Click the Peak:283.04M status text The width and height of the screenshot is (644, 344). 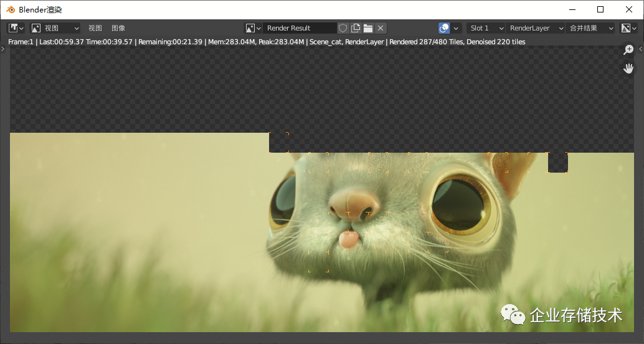pyautogui.click(x=281, y=42)
